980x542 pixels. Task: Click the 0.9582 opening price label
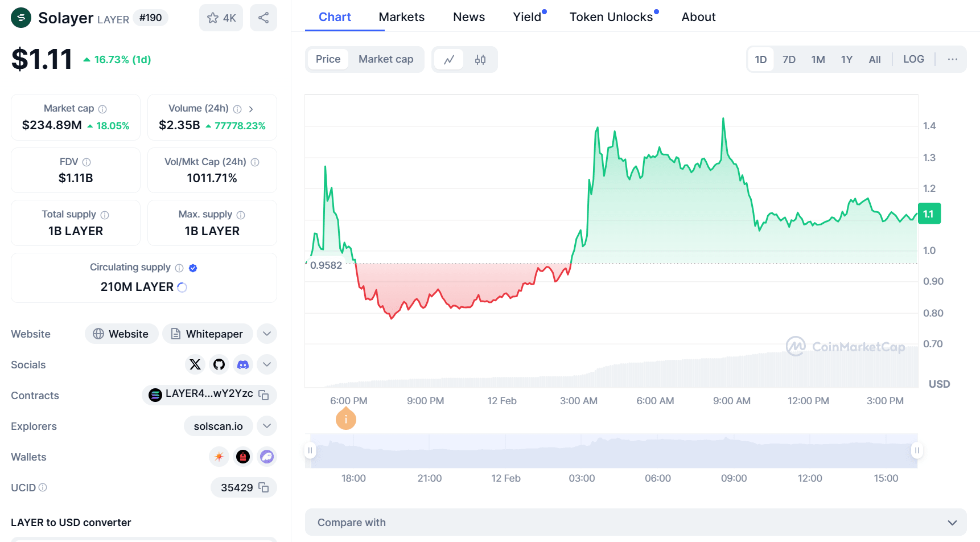pos(326,265)
